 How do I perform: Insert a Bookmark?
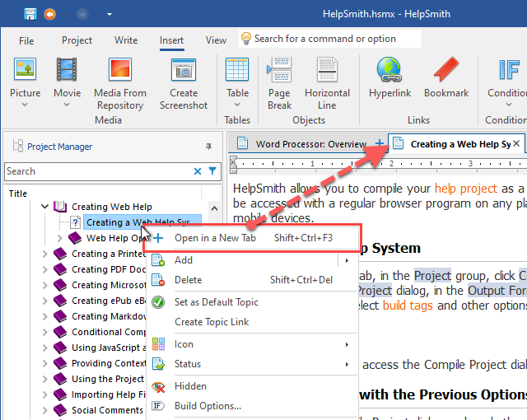[x=446, y=78]
